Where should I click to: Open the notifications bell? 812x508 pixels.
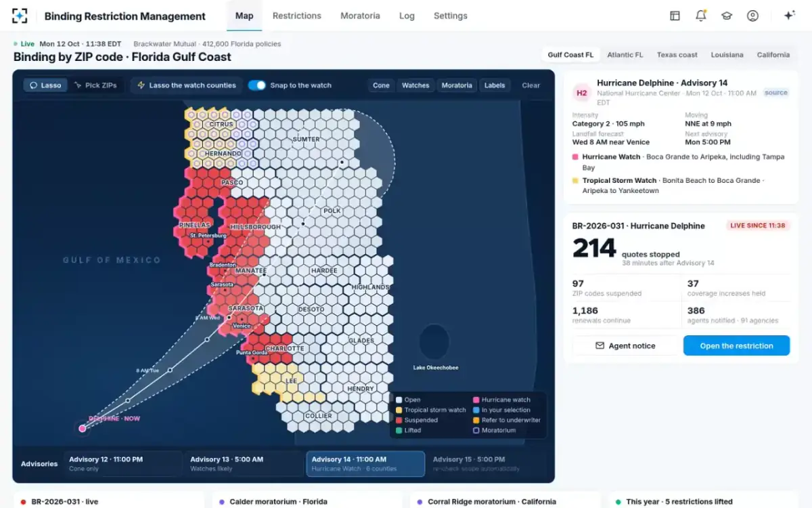click(701, 16)
